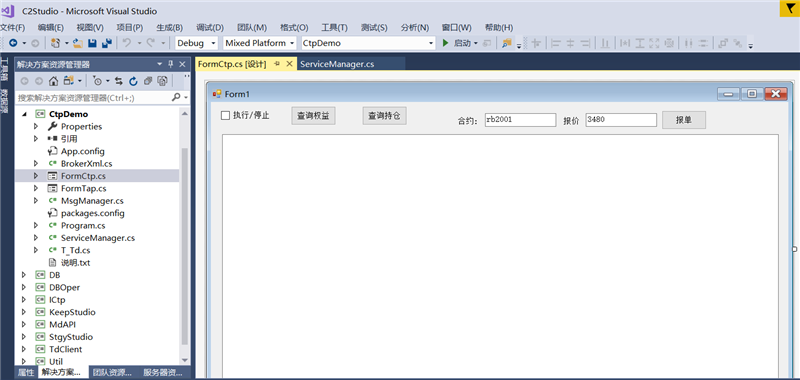The width and height of the screenshot is (800, 380).
Task: Toggle the 执行/停止 checkbox
Action: coord(225,116)
